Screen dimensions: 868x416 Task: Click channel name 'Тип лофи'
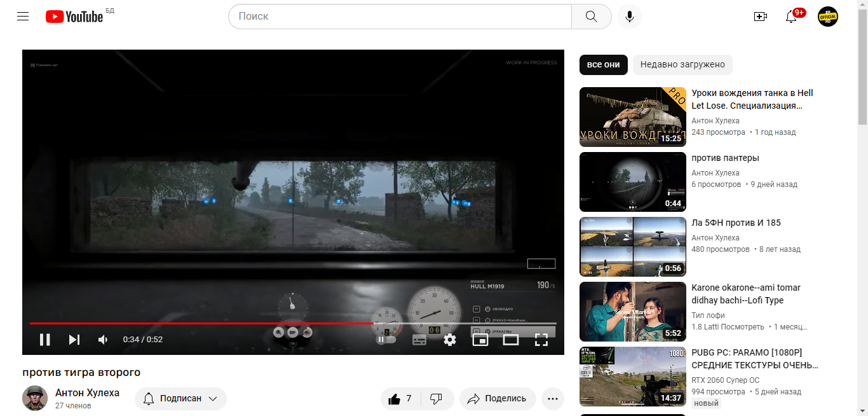(708, 315)
